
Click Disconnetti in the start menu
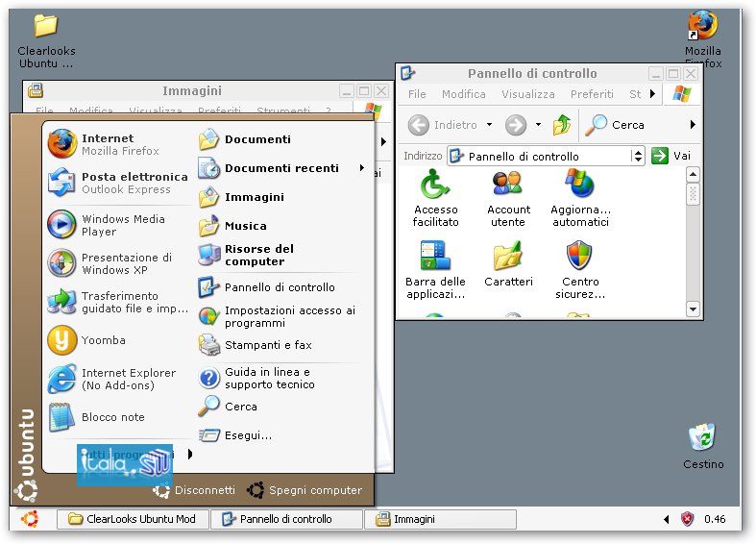click(194, 490)
